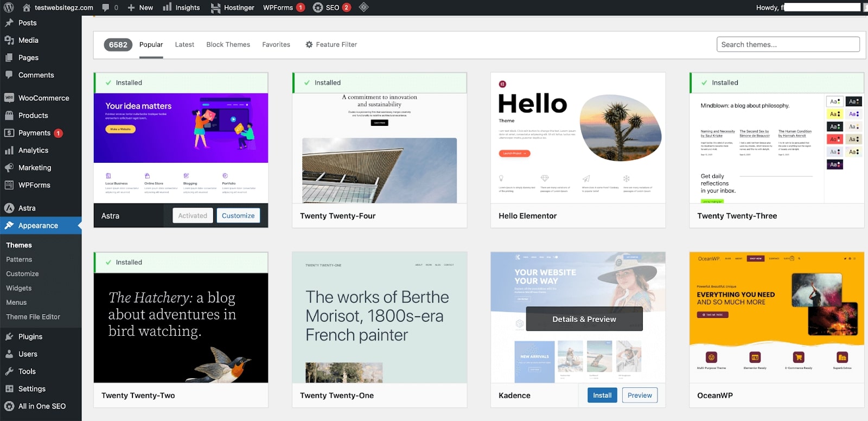Click the Tools wrench icon
Image resolution: width=868 pixels, height=421 pixels.
coord(9,371)
